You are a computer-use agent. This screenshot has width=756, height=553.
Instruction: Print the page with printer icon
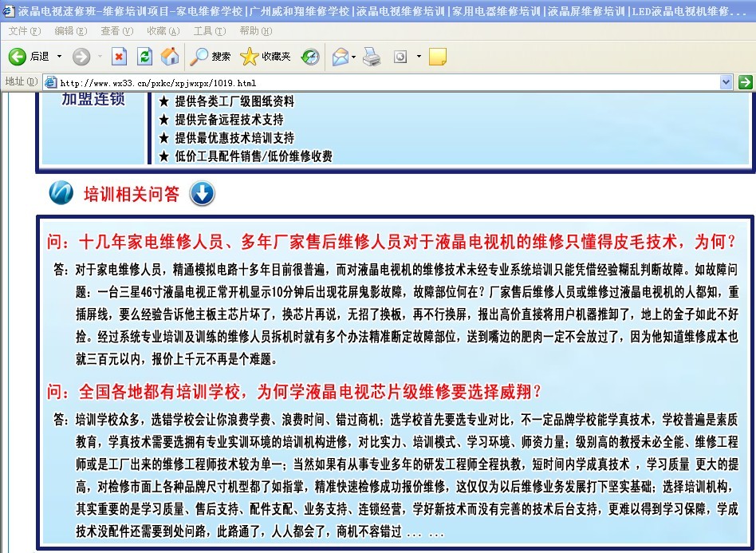tap(372, 57)
